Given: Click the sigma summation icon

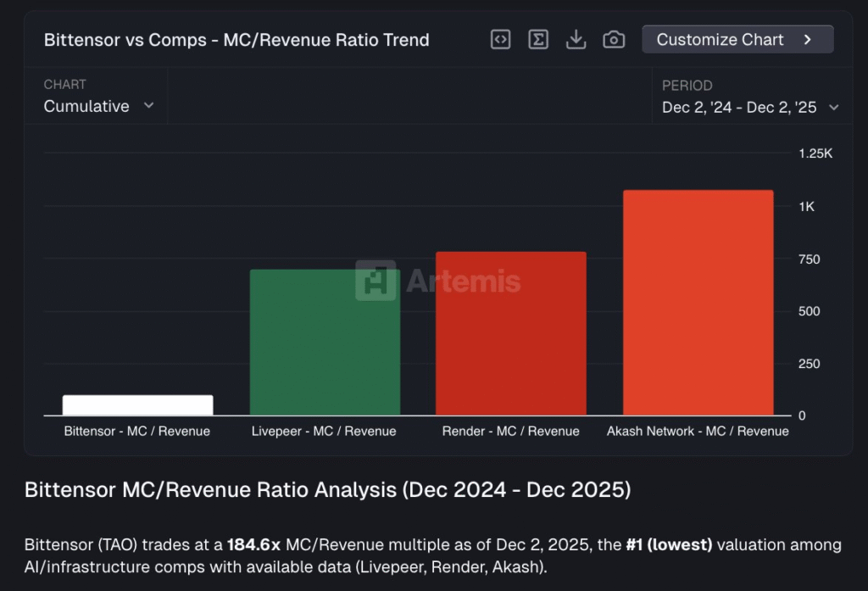Looking at the screenshot, I should click(538, 40).
